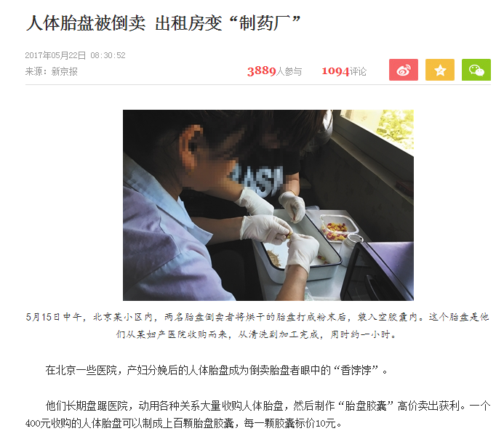Click the timestamp 08:30:52
504x431 pixels.
pyautogui.click(x=108, y=55)
